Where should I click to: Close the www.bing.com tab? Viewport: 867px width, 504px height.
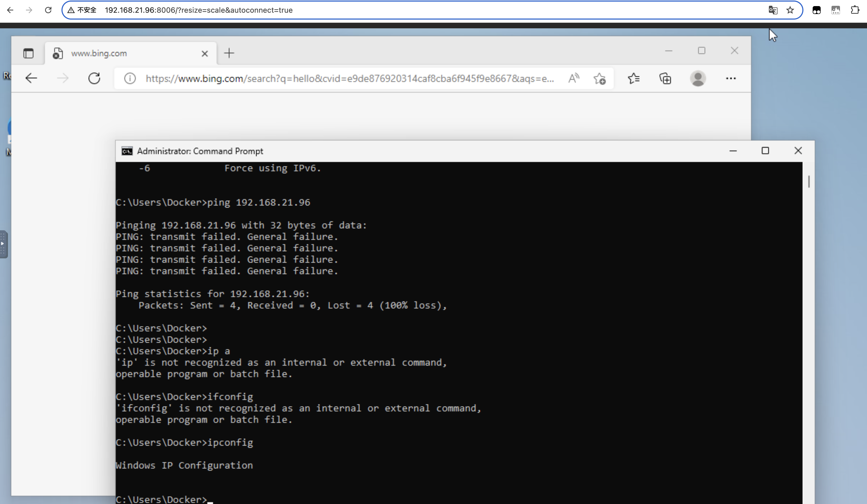coord(205,54)
